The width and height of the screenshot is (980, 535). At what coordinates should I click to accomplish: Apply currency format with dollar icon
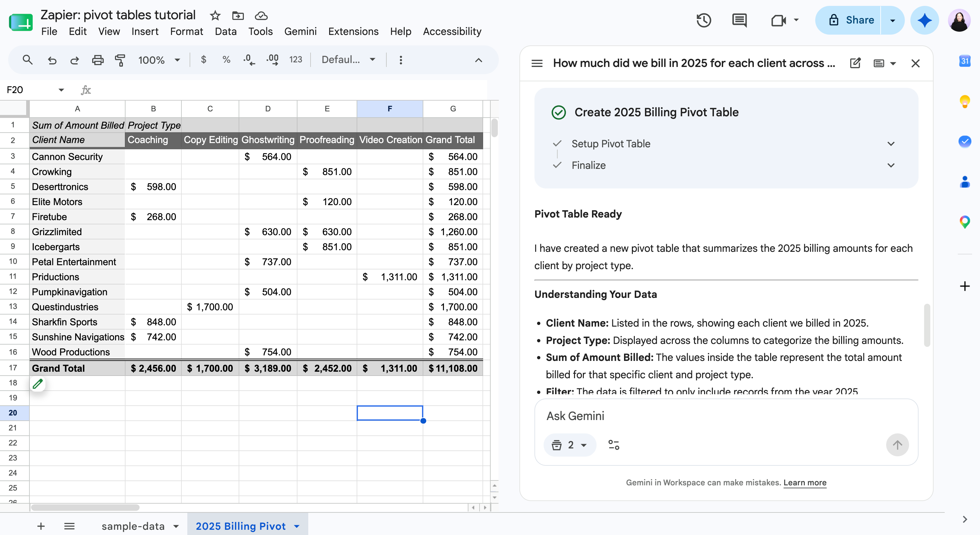[x=204, y=60]
